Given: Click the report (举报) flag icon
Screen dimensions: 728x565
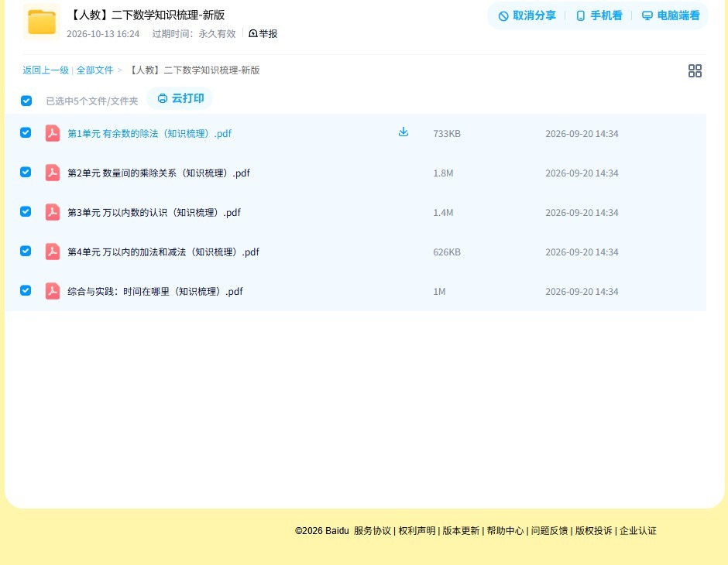Looking at the screenshot, I should (x=253, y=33).
